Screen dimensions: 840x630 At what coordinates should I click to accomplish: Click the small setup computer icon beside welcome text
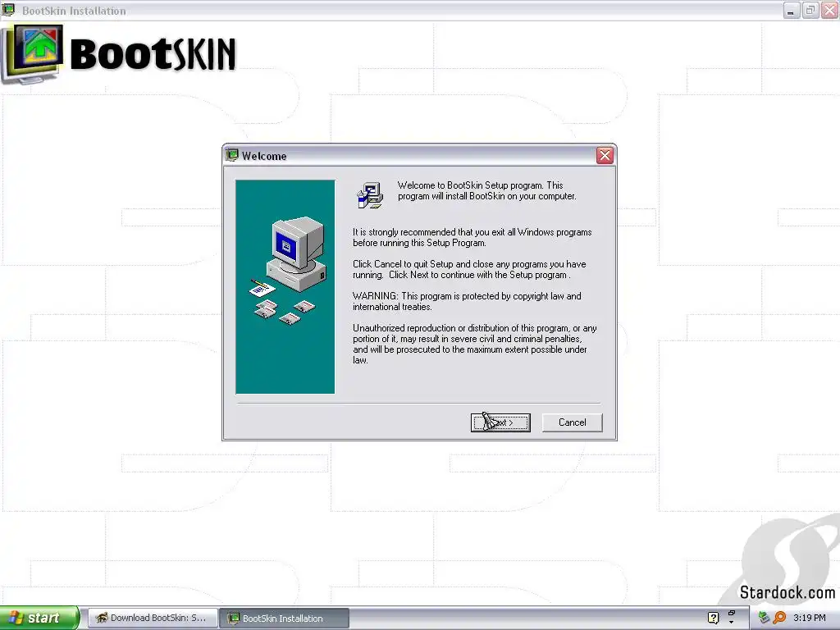(370, 195)
